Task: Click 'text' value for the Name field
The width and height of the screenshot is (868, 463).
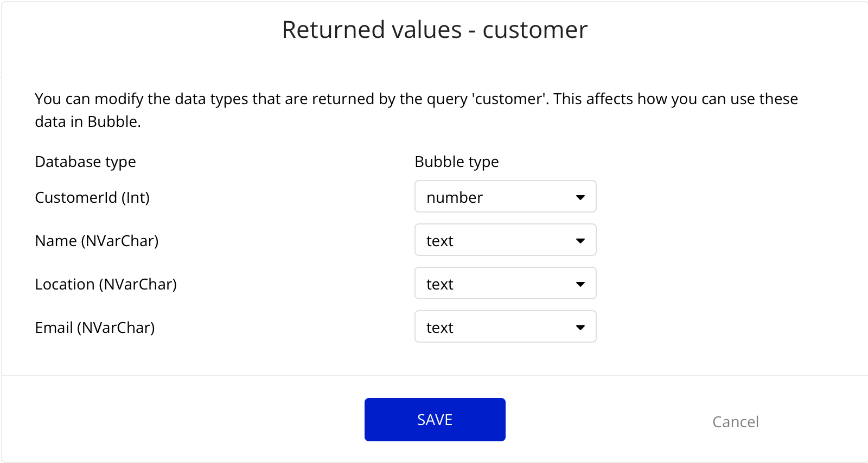Action: click(x=440, y=241)
